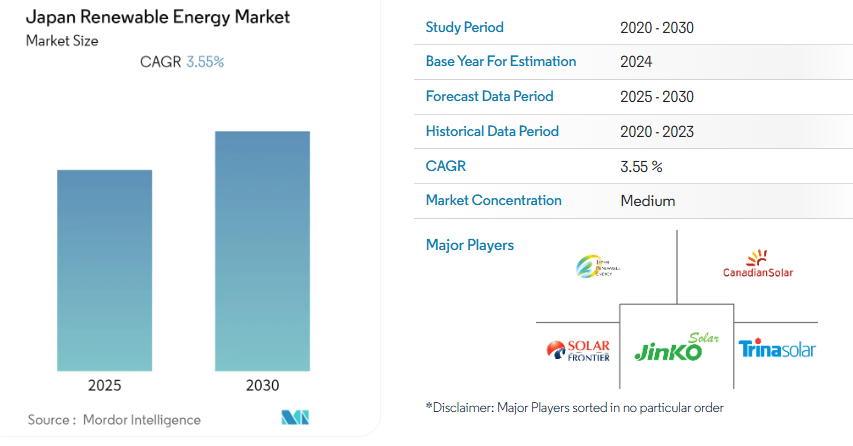Select the Medium concentration value

coord(647,201)
